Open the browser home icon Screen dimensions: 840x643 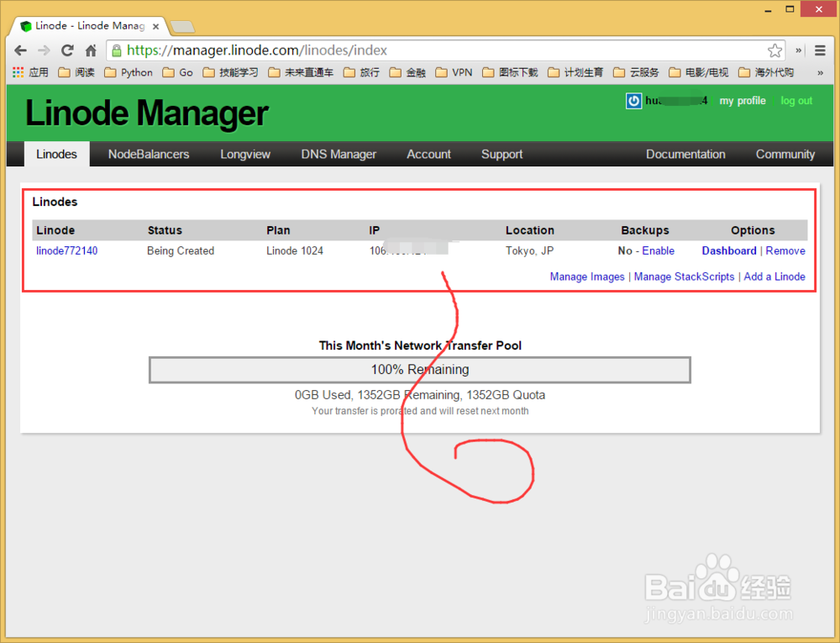click(91, 50)
